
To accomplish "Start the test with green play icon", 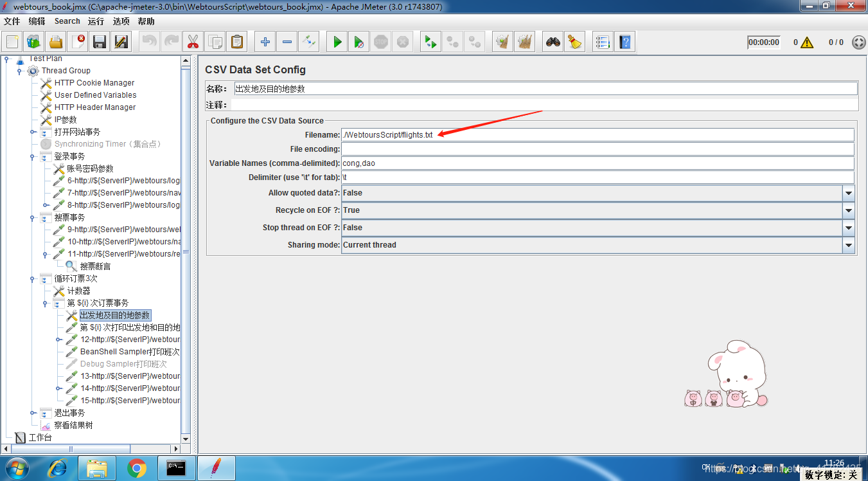I will point(337,42).
